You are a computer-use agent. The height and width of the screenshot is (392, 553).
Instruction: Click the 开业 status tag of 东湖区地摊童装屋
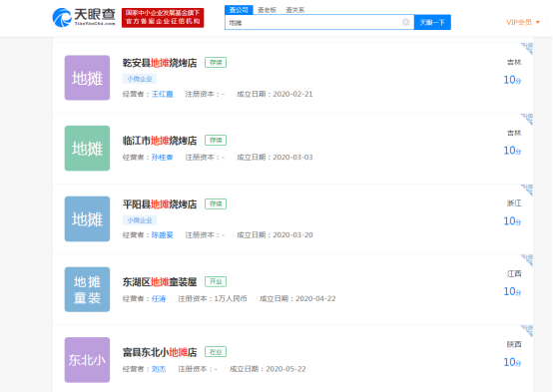click(216, 281)
